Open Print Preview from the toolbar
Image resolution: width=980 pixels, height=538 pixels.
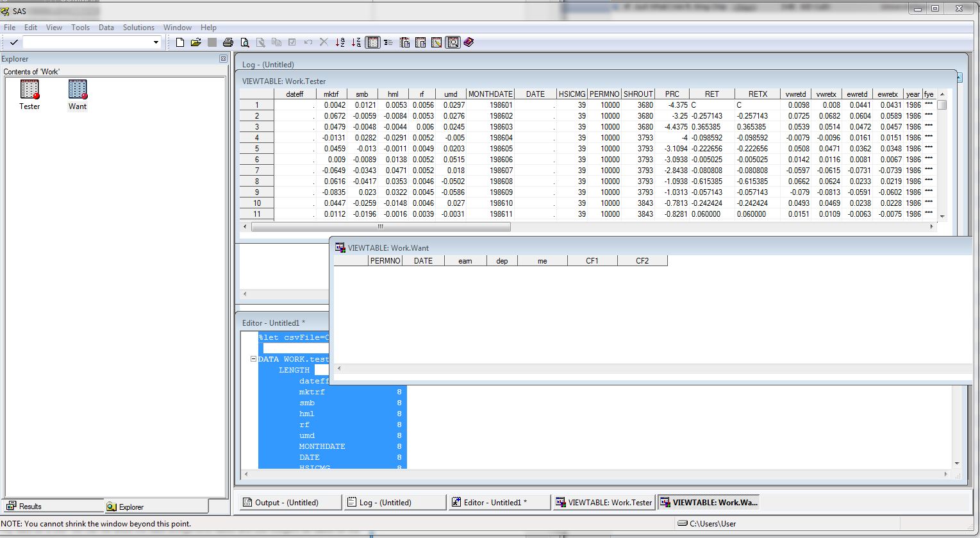(x=244, y=42)
